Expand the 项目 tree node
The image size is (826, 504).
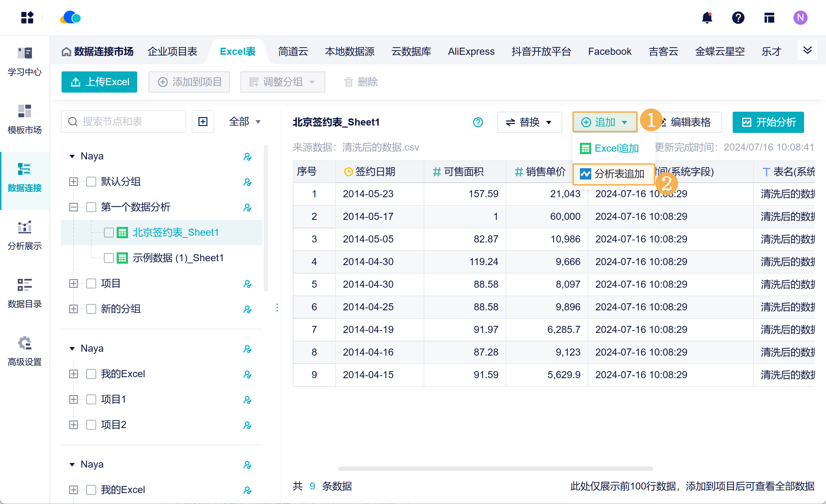(x=73, y=283)
